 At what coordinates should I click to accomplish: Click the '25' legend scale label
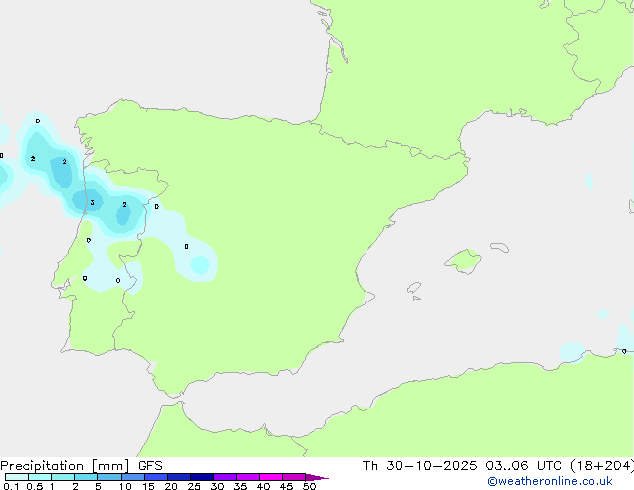(x=194, y=486)
